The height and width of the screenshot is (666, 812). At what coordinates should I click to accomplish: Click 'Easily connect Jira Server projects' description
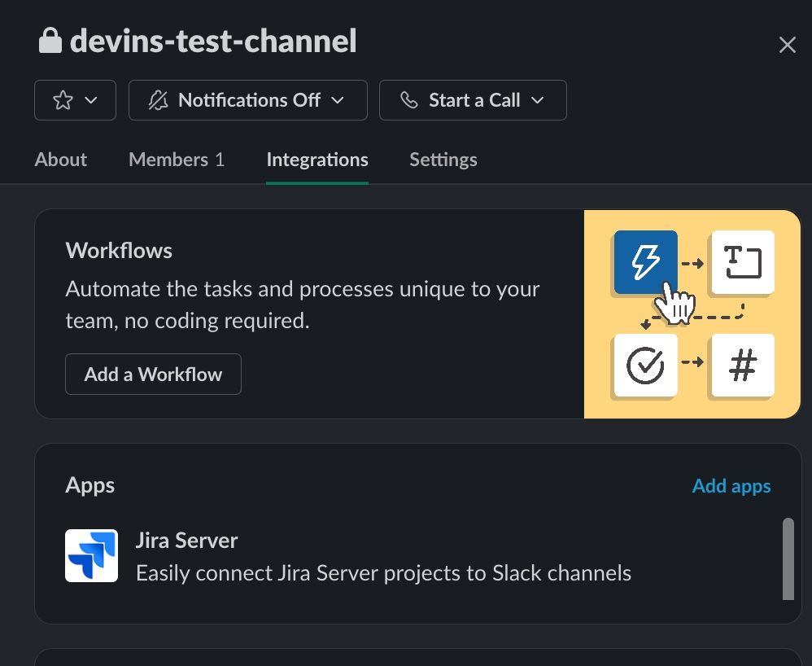pos(383,573)
